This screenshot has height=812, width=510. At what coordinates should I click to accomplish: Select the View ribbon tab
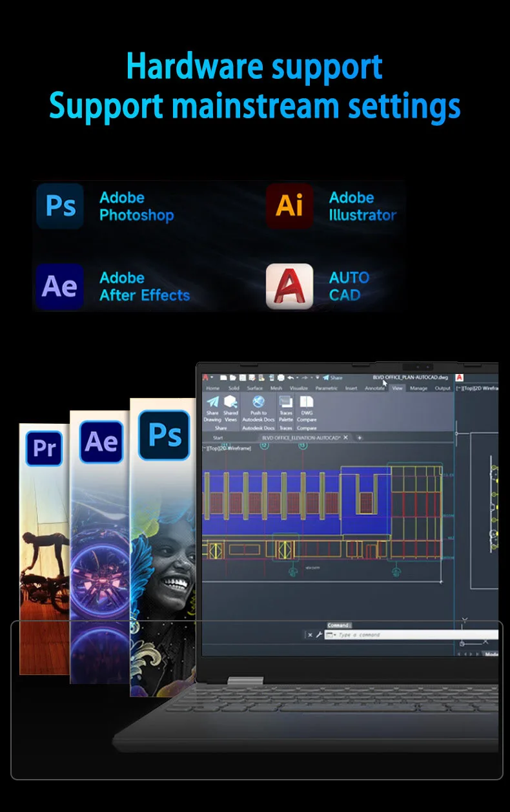(398, 388)
